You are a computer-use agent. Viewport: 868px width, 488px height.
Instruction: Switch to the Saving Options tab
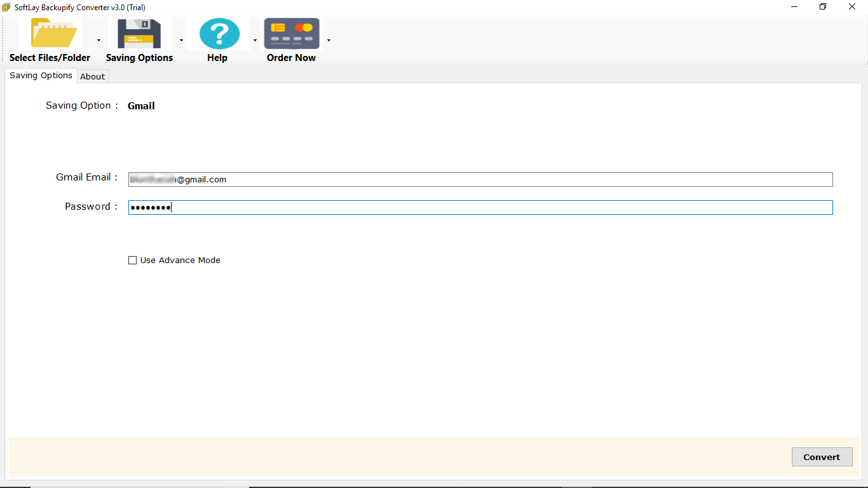(41, 76)
